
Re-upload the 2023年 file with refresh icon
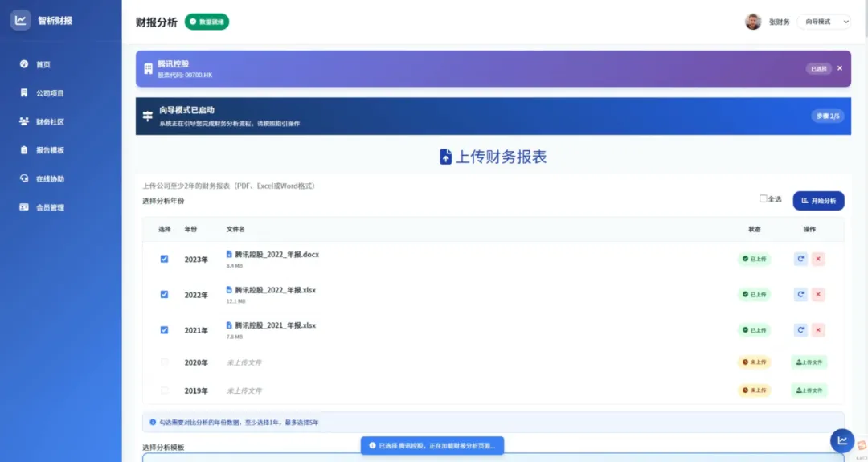pos(800,259)
